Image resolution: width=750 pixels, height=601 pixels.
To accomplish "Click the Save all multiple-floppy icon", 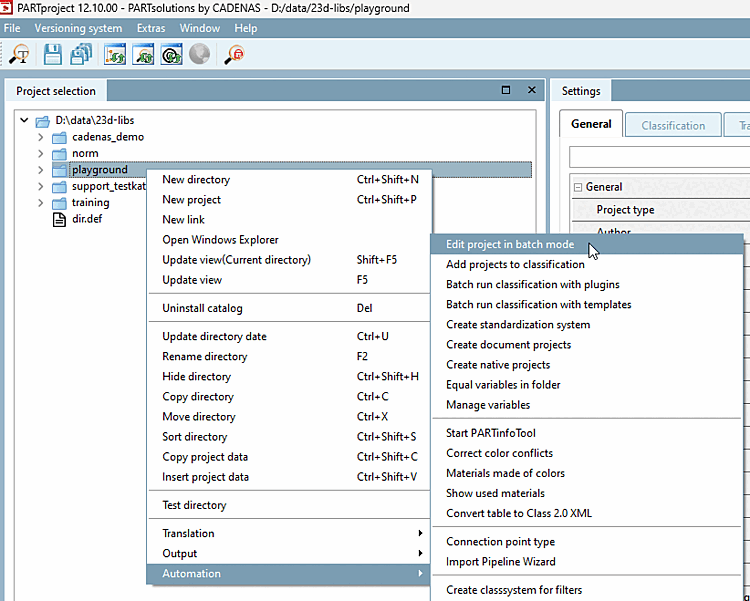I will pyautogui.click(x=81, y=54).
